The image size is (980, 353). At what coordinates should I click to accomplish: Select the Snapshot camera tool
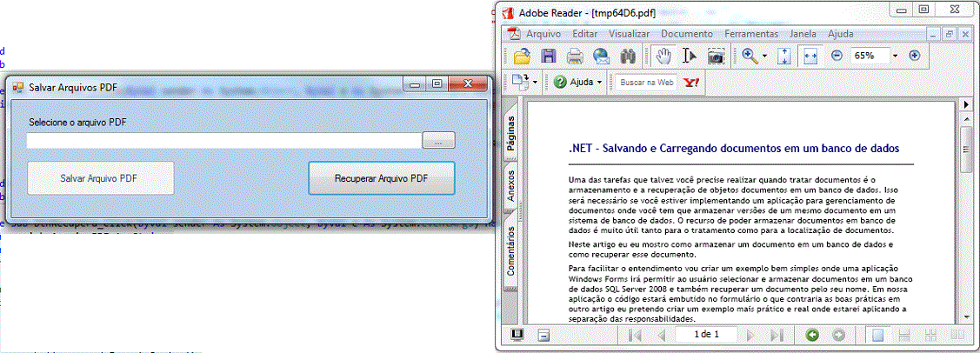tap(717, 57)
